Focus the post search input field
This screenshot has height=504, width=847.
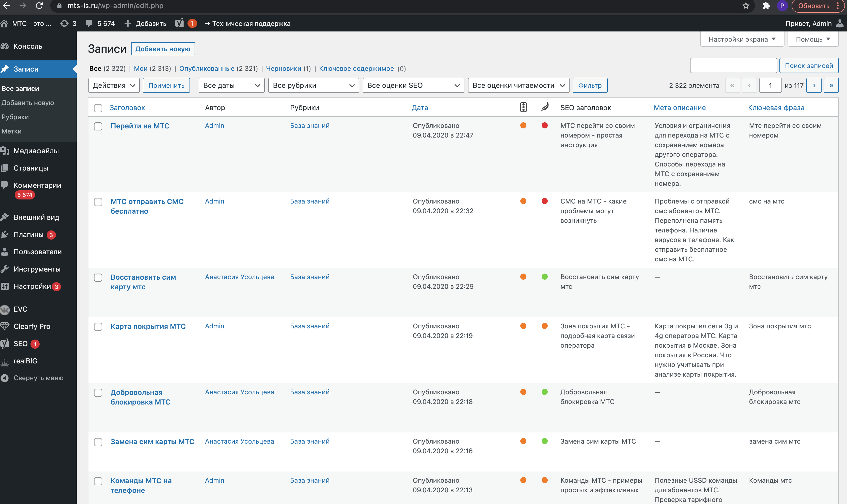[x=733, y=65]
